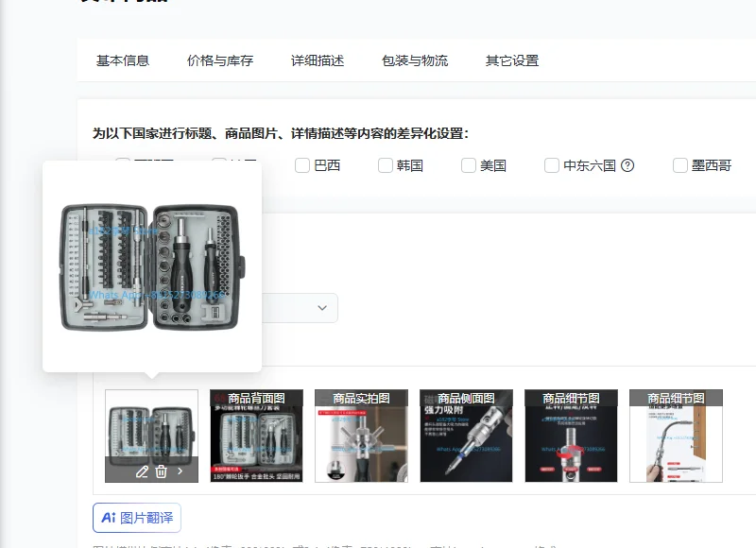Screen dimensions: 756x548
Task: Select the dark-background 商品细节图 thumbnail
Action: [x=572, y=436]
